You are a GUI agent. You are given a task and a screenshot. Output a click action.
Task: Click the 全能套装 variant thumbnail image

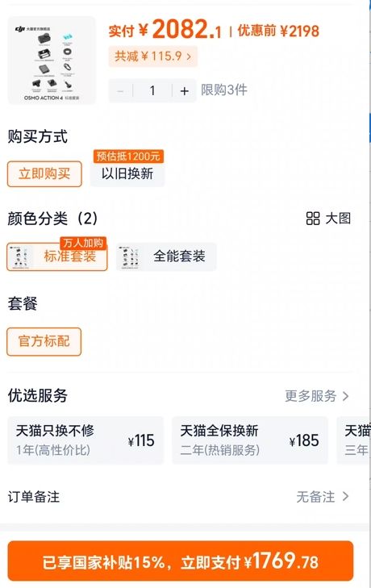(x=129, y=257)
